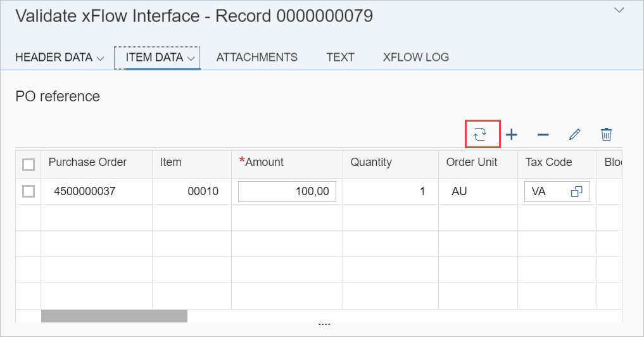Click the trash delete icon

pyautogui.click(x=606, y=134)
